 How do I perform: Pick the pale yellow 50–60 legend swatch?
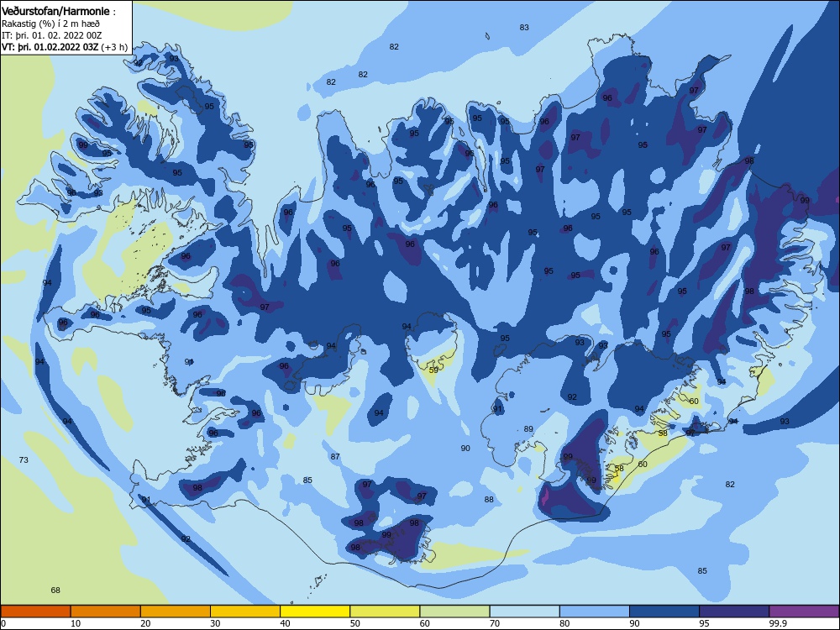[x=385, y=612]
